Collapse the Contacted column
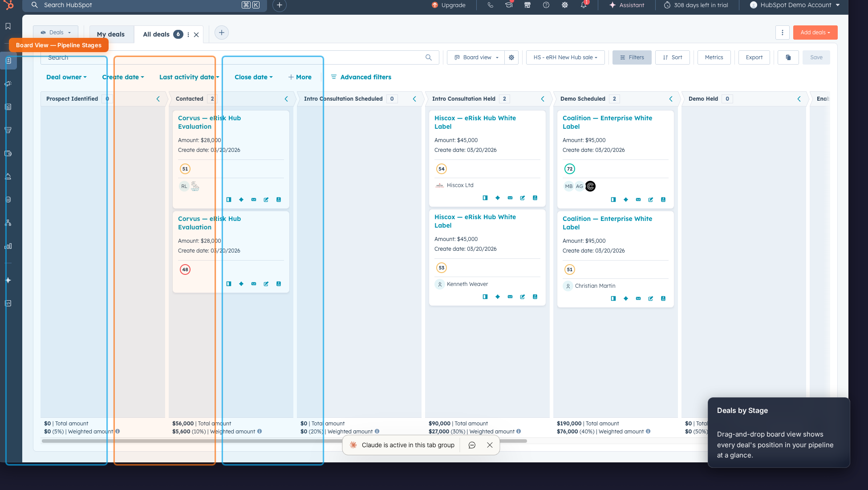The width and height of the screenshot is (868, 490). coord(286,99)
